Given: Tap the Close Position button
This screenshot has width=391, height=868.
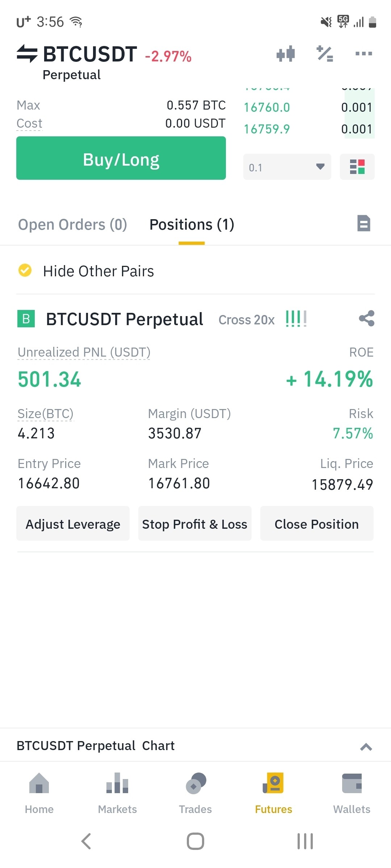Looking at the screenshot, I should coord(317,524).
